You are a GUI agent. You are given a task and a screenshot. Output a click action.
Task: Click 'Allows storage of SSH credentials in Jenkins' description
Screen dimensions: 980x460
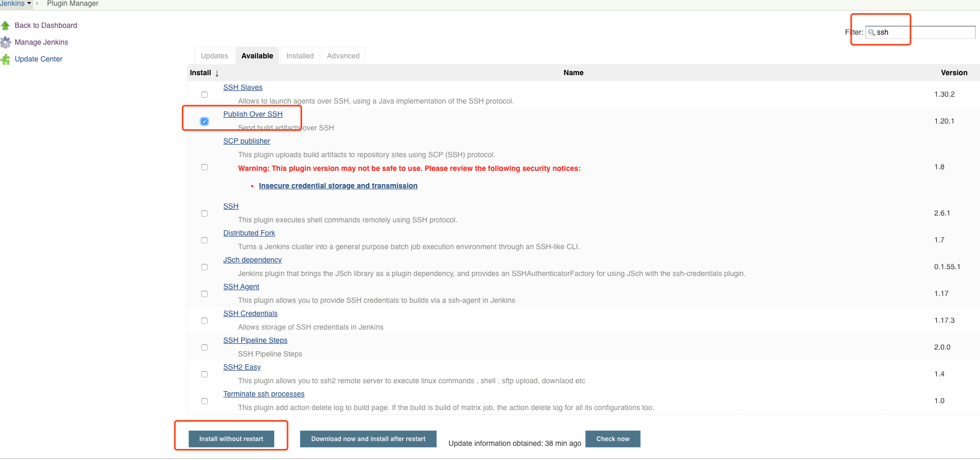311,327
